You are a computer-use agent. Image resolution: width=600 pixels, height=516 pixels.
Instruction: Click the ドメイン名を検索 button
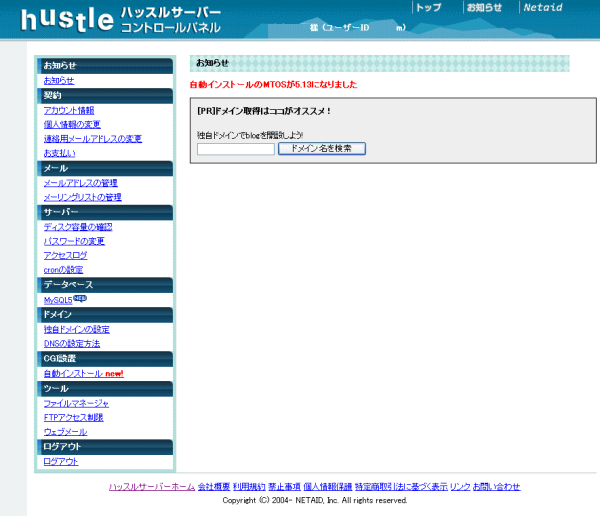(x=321, y=148)
